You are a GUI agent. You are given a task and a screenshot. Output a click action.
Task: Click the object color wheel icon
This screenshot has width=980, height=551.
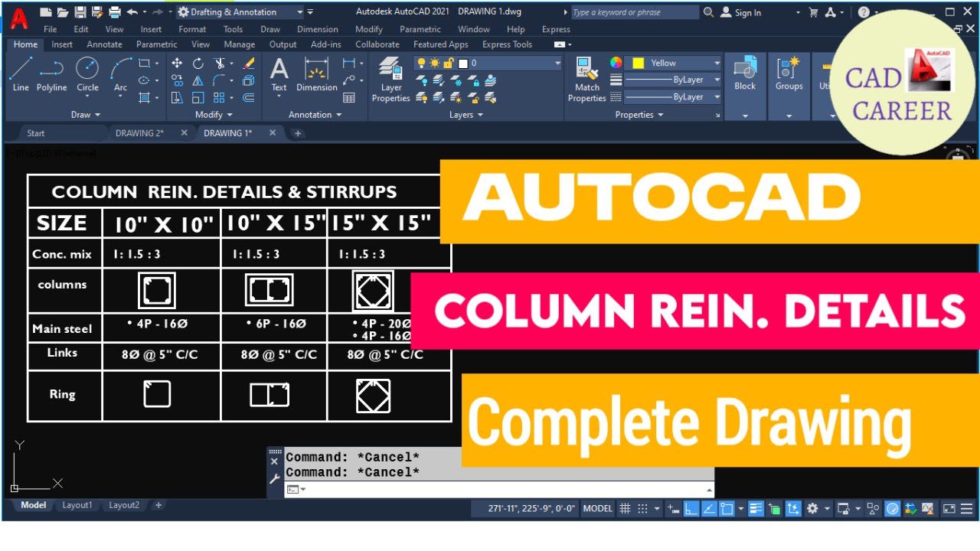point(616,63)
